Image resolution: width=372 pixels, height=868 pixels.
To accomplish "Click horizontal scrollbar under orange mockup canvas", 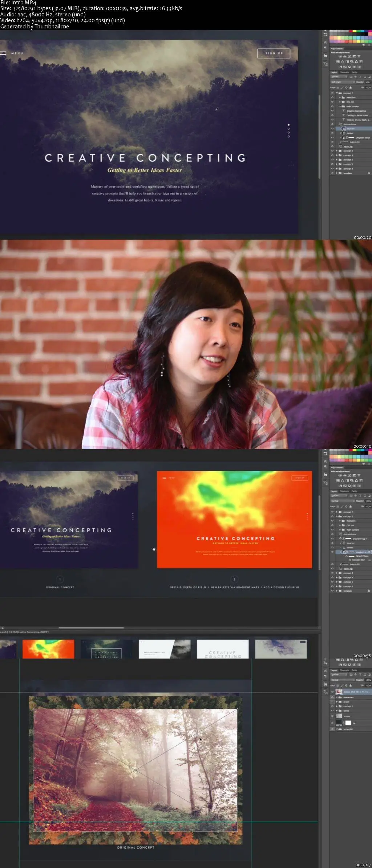I will tap(91, 628).
